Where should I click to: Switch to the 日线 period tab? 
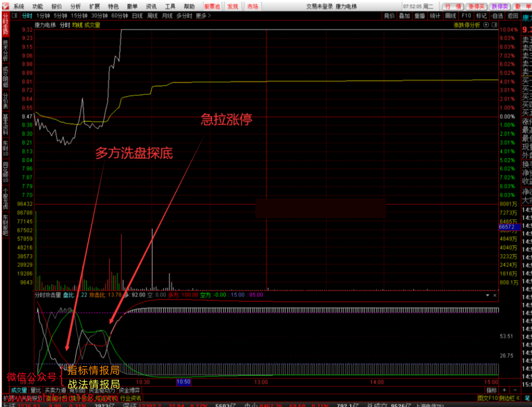pyautogui.click(x=137, y=16)
